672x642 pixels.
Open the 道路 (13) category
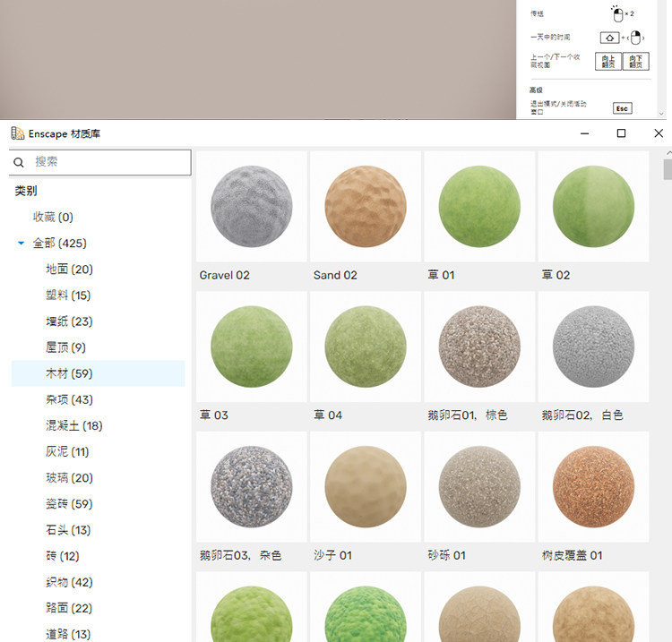(x=68, y=634)
